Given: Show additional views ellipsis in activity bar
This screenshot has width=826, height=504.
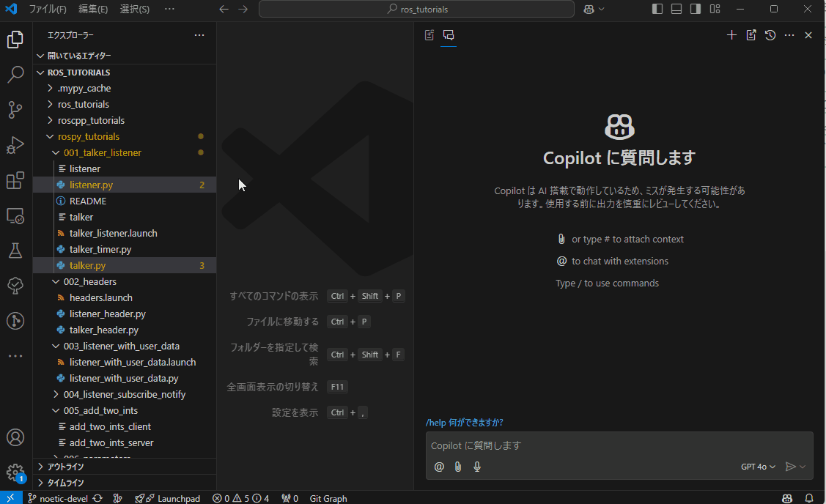Looking at the screenshot, I should click(x=15, y=356).
